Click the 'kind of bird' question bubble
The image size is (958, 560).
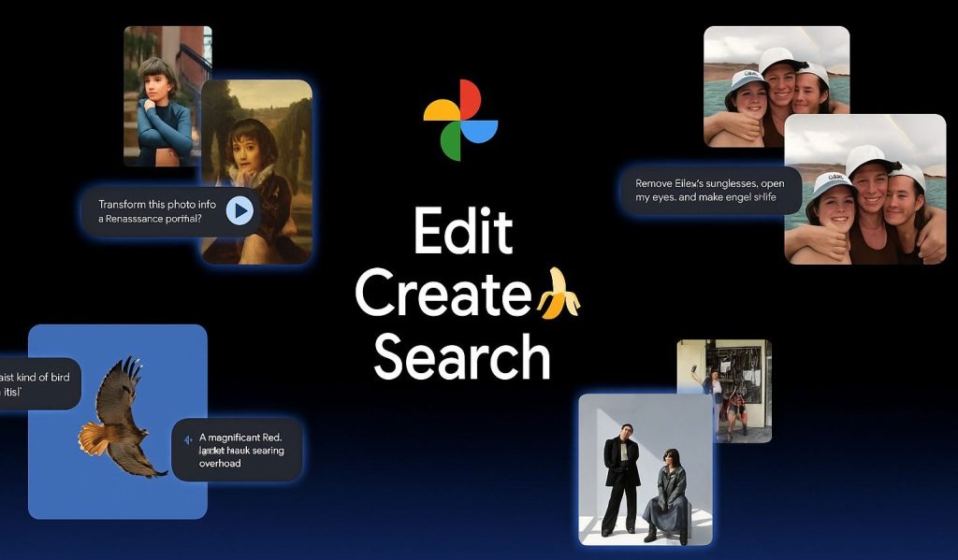pos(37,383)
